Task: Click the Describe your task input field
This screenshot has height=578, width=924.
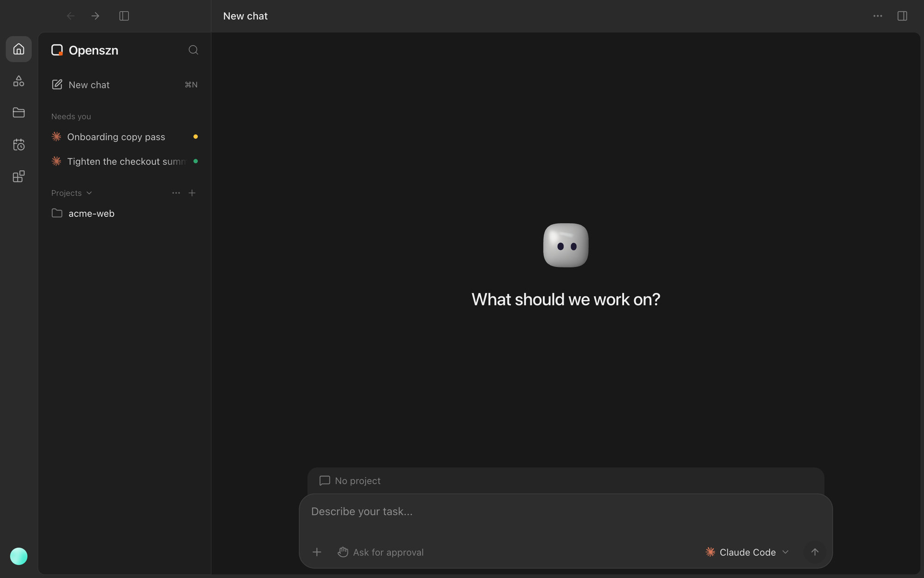Action: 565,512
